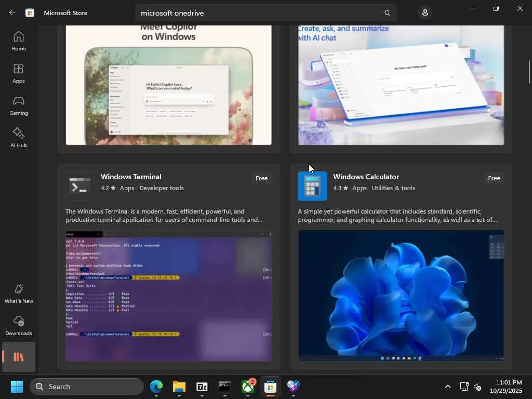Image resolution: width=532 pixels, height=399 pixels.
Task: Click the taskbar Search box
Action: 87,387
